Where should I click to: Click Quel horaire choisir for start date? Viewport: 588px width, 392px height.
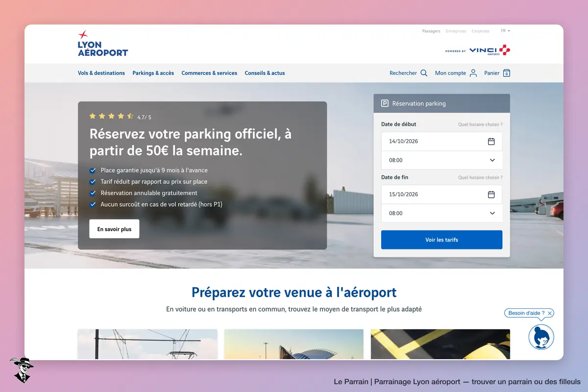(480, 124)
